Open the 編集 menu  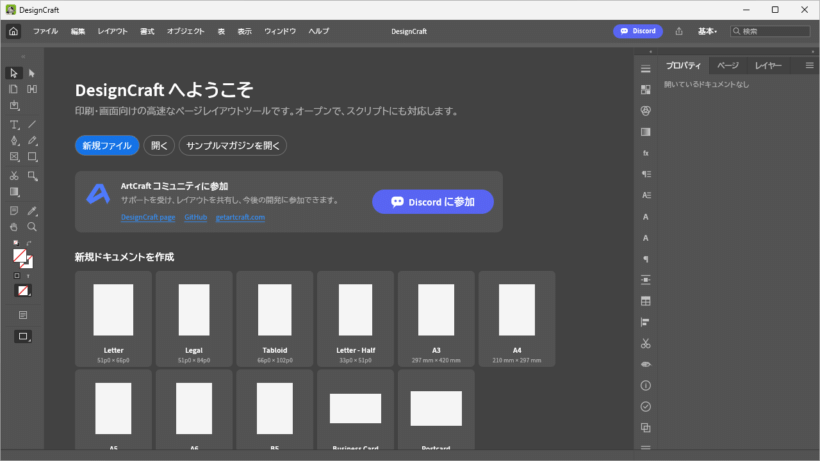tap(78, 31)
